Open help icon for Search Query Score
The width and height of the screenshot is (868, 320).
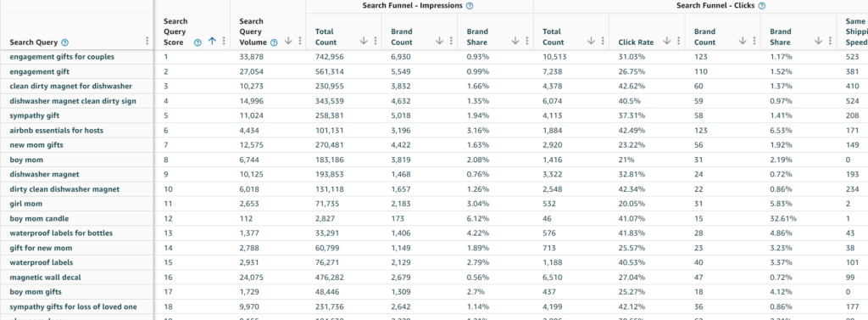pyautogui.click(x=198, y=42)
